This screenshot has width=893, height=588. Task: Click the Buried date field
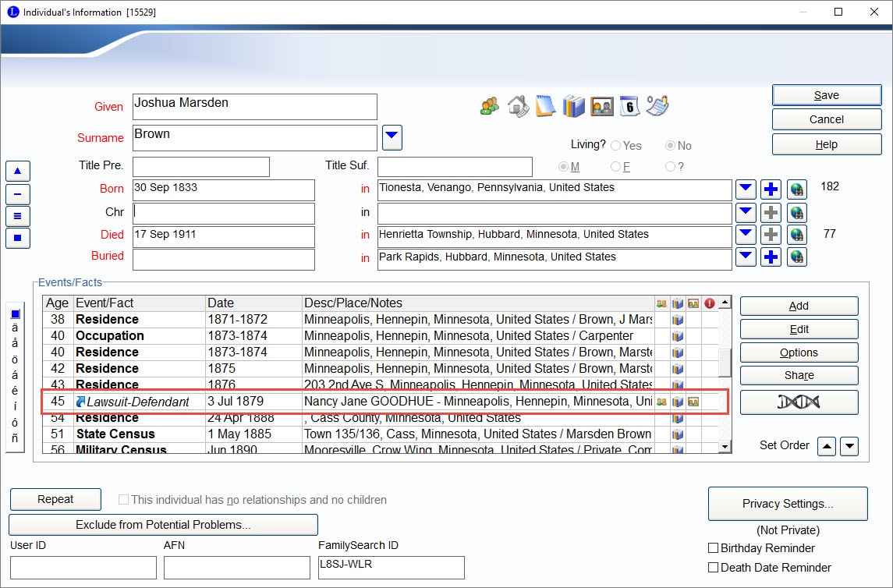(223, 259)
